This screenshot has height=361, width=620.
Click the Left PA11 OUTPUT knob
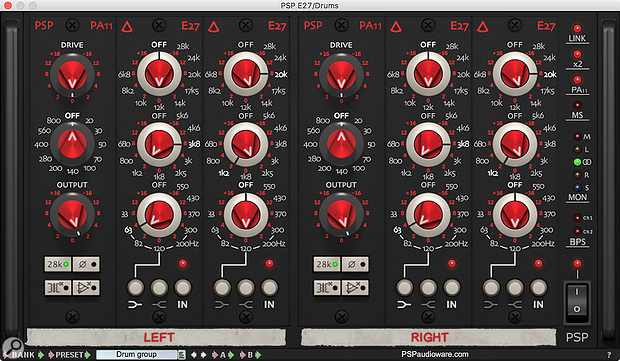tap(72, 215)
